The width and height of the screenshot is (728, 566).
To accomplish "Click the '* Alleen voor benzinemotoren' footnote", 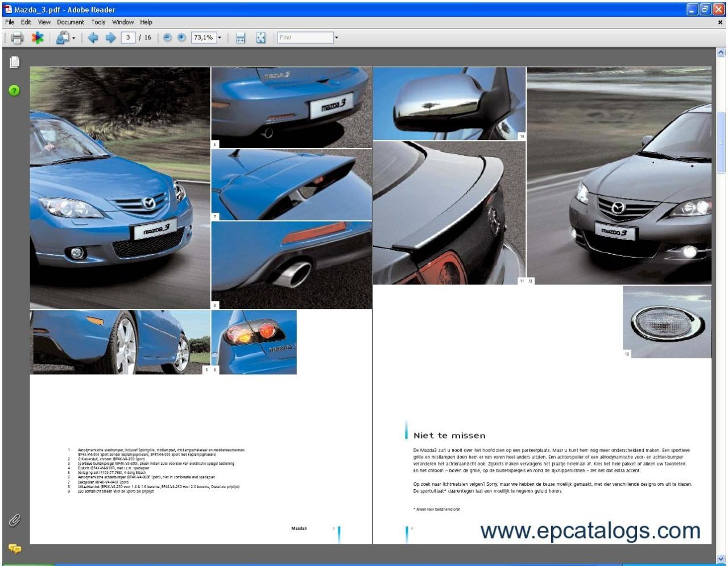I will click(x=437, y=509).
